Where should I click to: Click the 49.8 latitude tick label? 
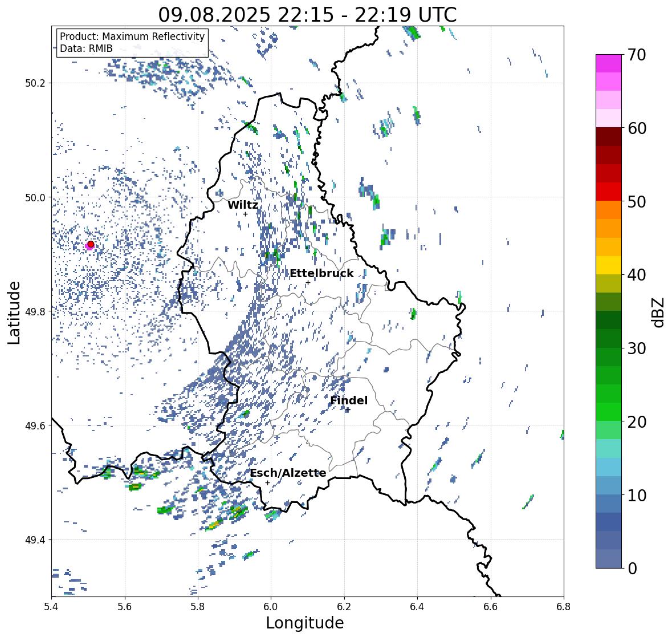point(35,311)
